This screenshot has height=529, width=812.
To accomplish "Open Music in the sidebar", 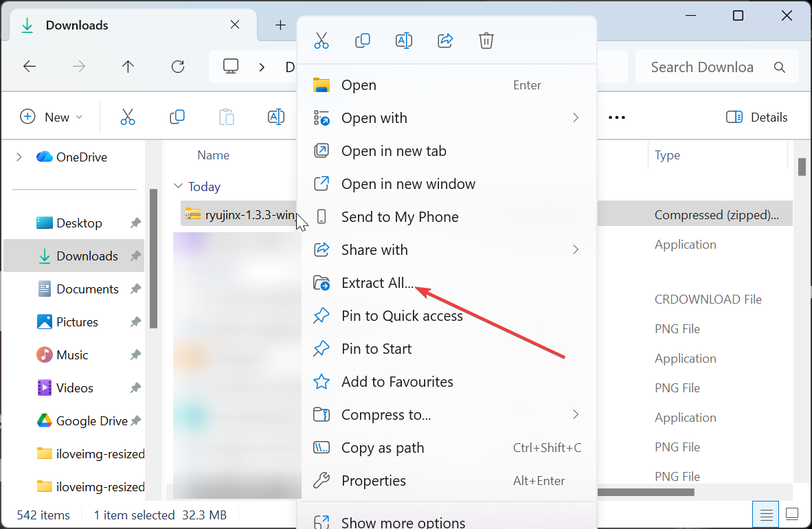I will (74, 355).
